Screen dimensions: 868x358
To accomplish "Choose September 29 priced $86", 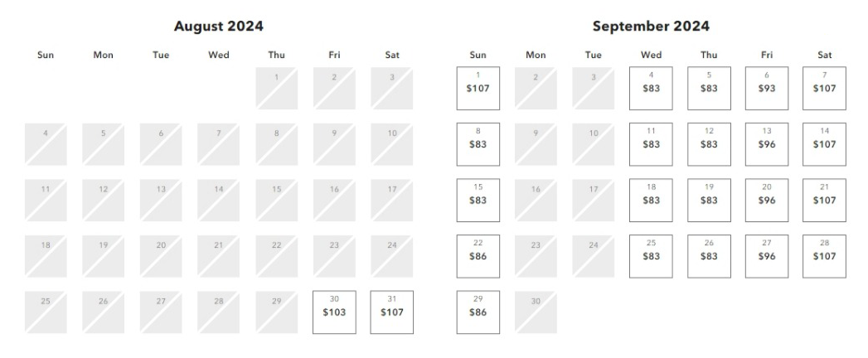I will (x=478, y=312).
